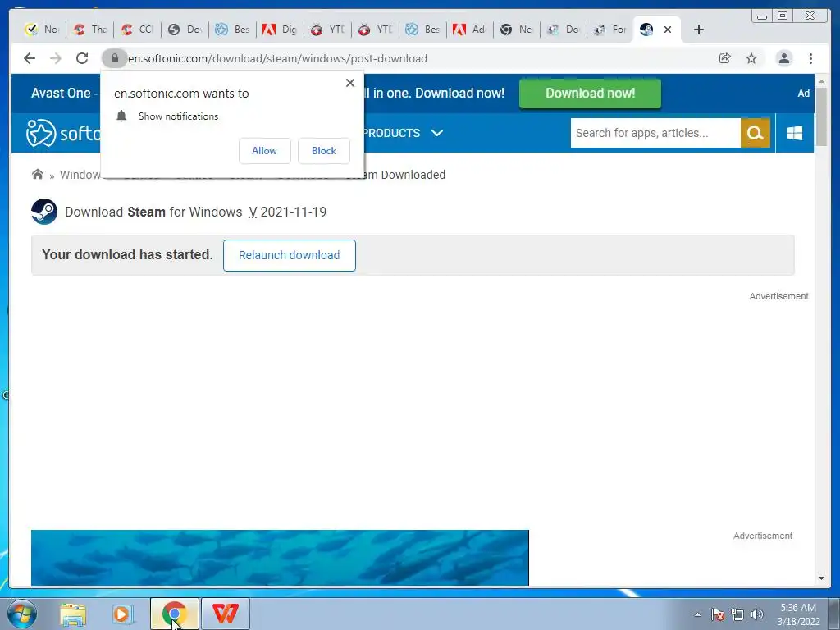Block notifications from en.softonic.com

coord(323,151)
